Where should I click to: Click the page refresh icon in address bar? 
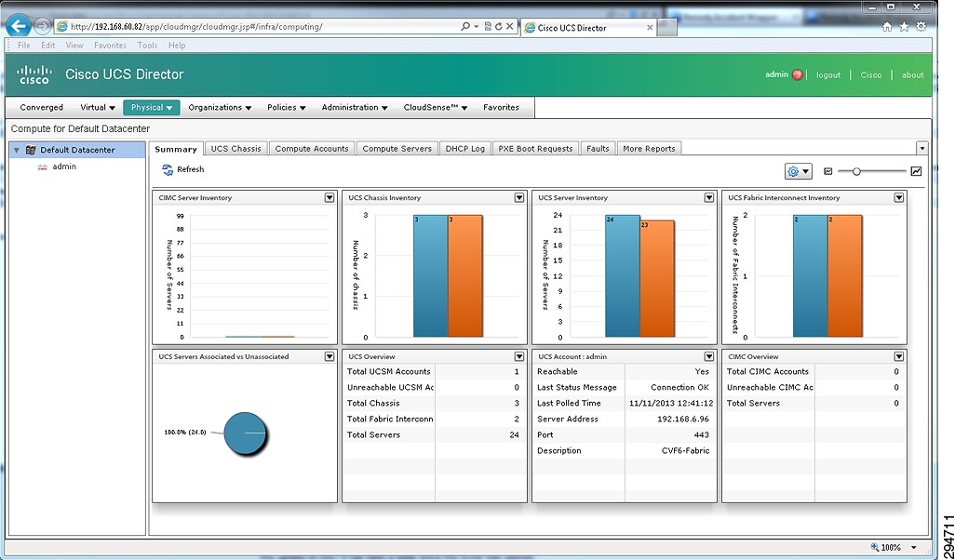(499, 26)
